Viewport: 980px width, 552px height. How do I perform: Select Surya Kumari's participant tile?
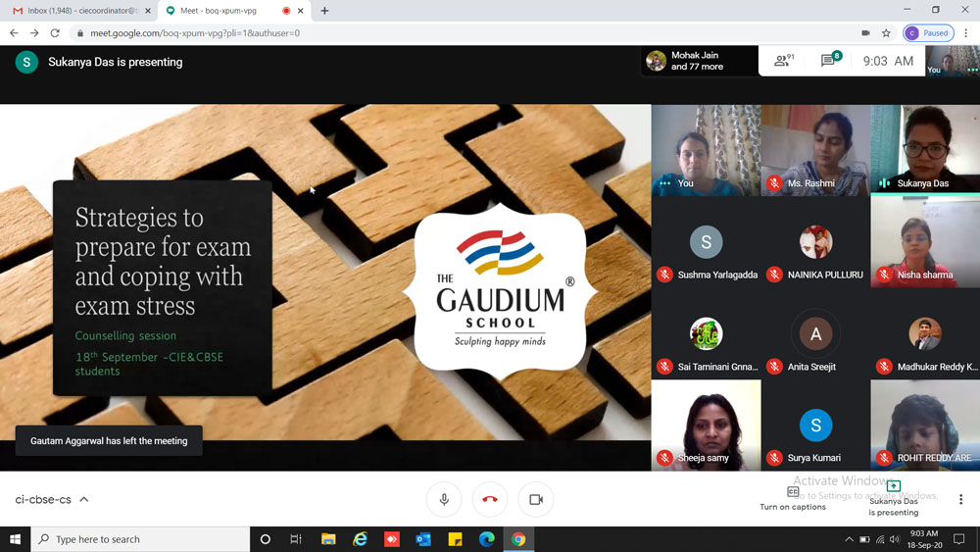[815, 426]
